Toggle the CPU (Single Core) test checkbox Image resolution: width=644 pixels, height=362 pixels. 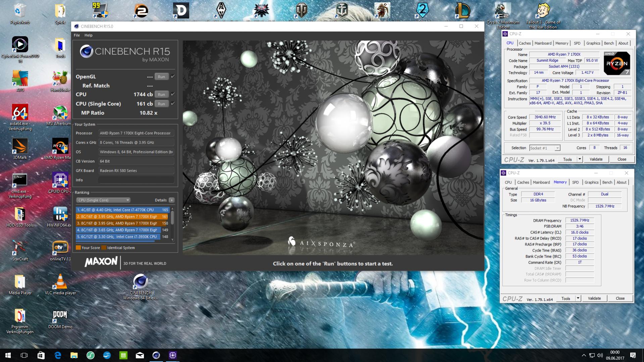173,104
